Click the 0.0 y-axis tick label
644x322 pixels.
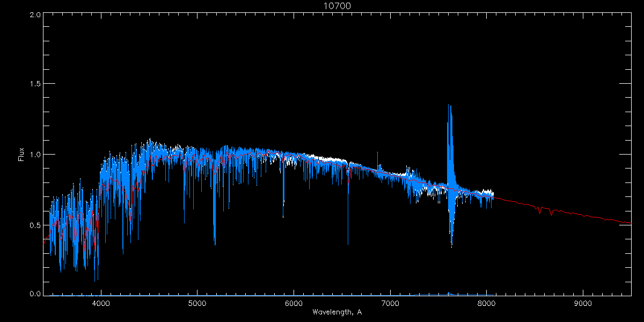coord(35,294)
